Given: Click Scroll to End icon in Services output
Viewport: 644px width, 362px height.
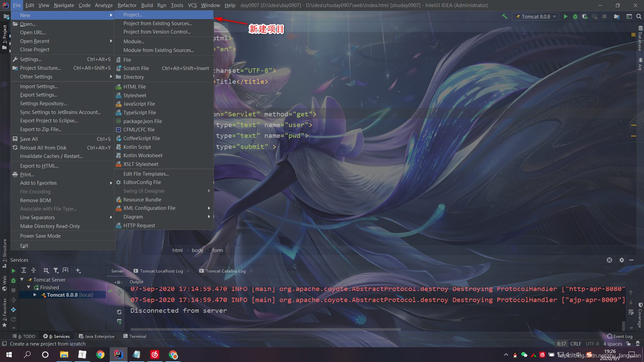Looking at the screenshot, I should tap(119, 321).
